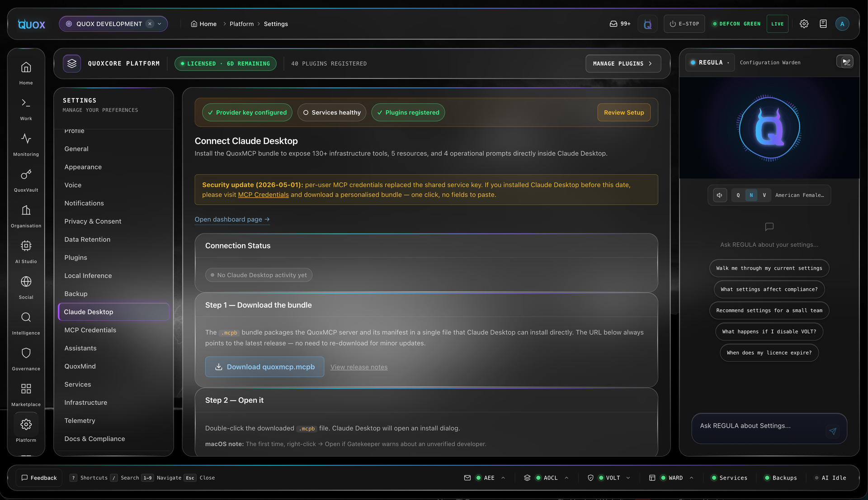The width and height of the screenshot is (868, 500).
Task: Go to Platform breadcrumb
Action: pyautogui.click(x=241, y=24)
